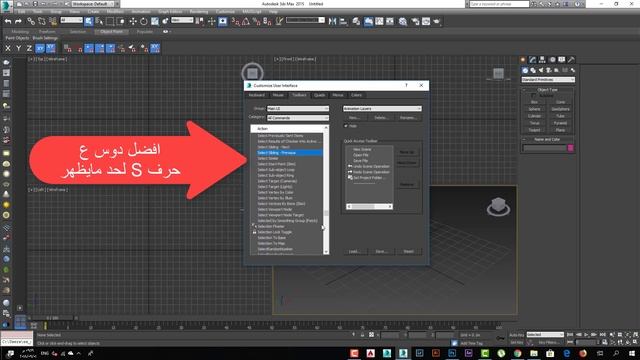Click the Align tool icon

coord(343,21)
